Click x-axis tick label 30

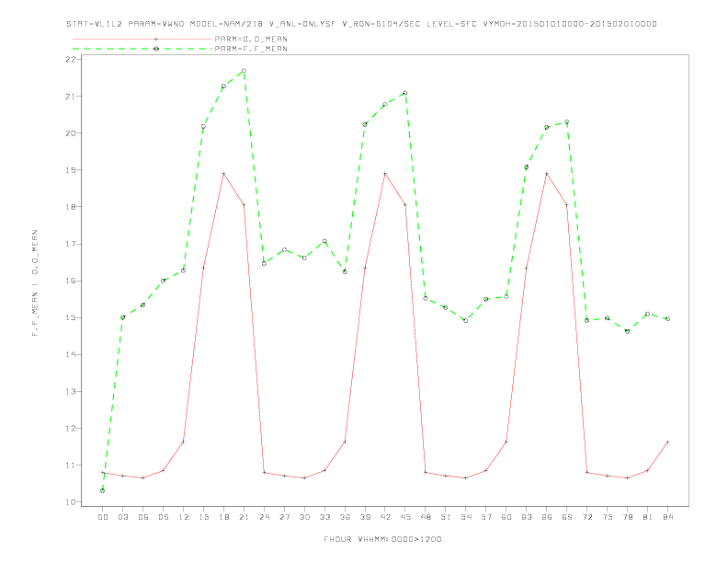[304, 517]
